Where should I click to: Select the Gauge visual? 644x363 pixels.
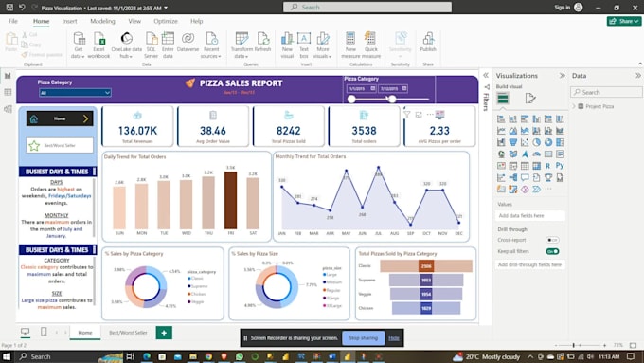(x=536, y=154)
